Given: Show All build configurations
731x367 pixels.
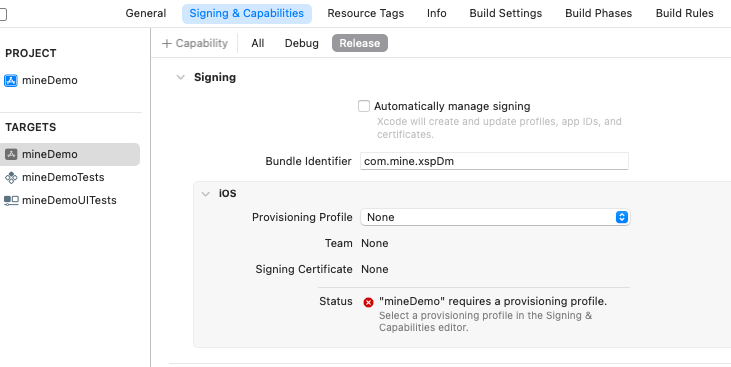Looking at the screenshot, I should 257,43.
